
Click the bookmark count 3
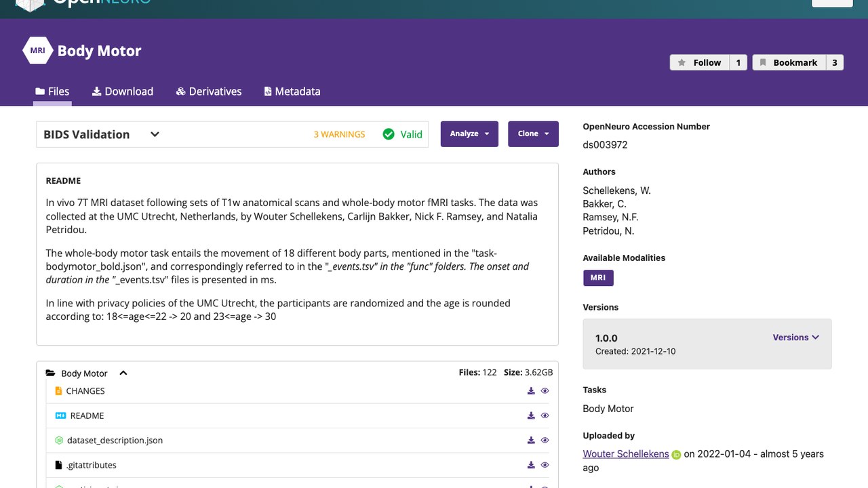click(x=835, y=62)
